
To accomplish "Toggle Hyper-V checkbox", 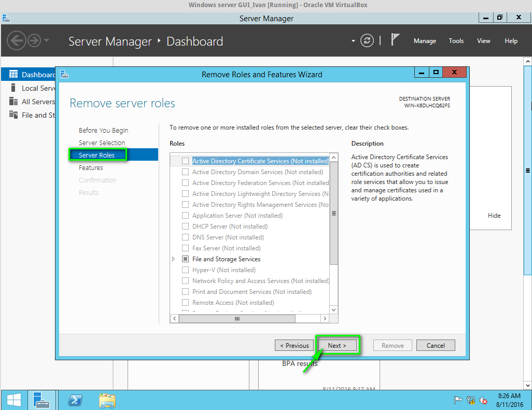I will click(x=185, y=270).
